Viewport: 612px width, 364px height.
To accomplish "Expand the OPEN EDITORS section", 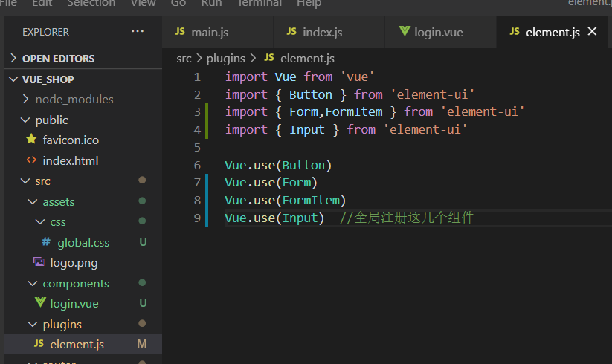I will pyautogui.click(x=13, y=59).
